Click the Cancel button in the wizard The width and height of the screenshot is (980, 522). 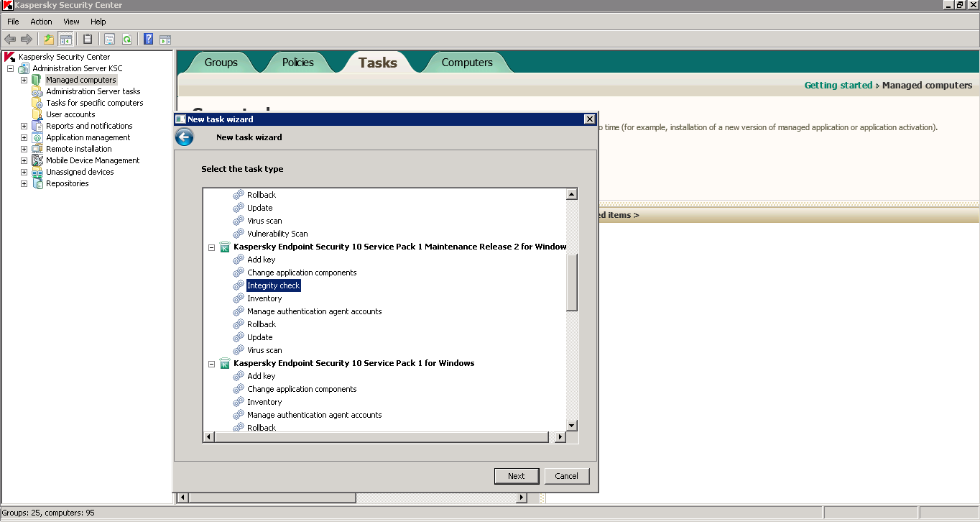click(567, 476)
